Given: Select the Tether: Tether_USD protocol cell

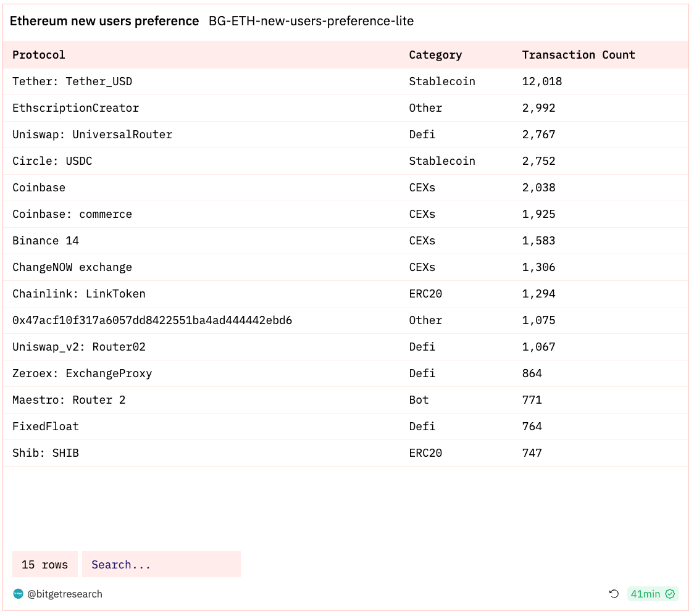Looking at the screenshot, I should coord(72,81).
